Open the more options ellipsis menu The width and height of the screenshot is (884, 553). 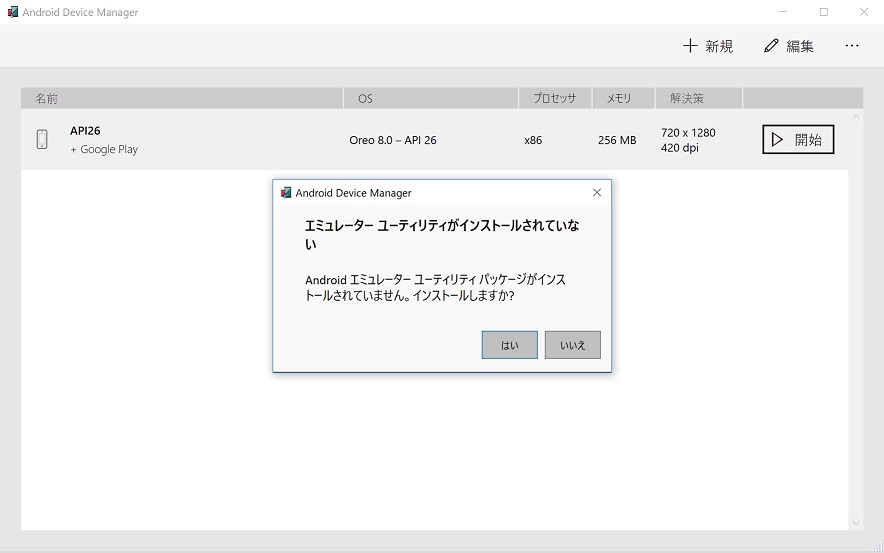852,46
